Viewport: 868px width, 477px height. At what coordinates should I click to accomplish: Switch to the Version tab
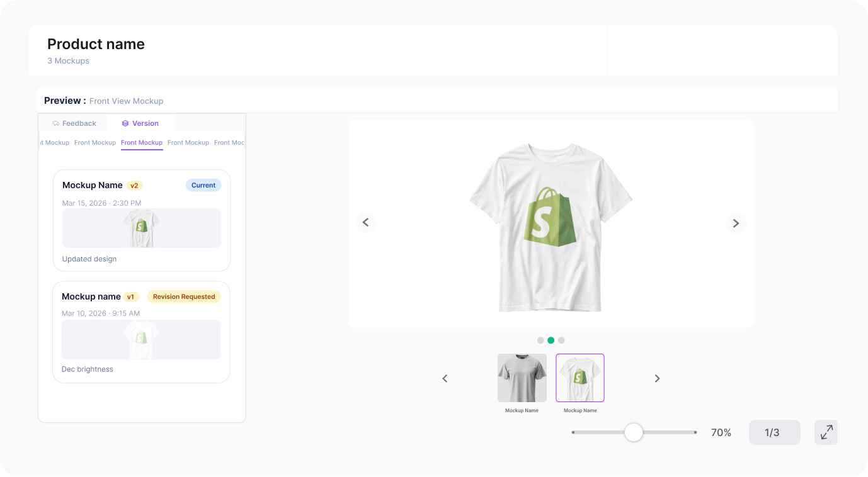tap(140, 123)
